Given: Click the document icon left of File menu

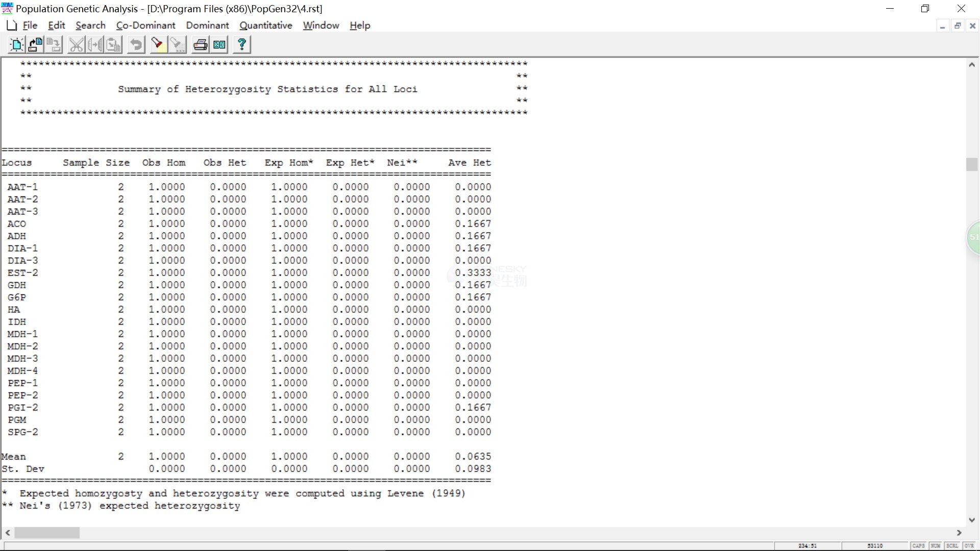Looking at the screenshot, I should click(12, 26).
